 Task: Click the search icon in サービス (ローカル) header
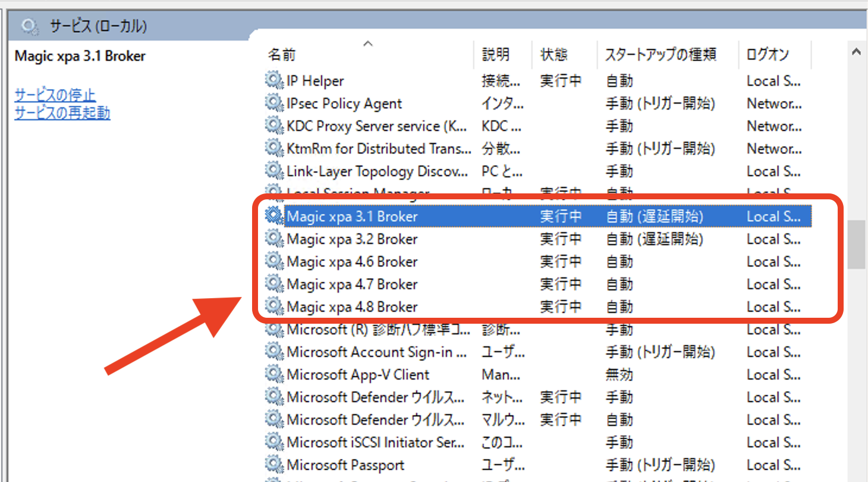29,26
